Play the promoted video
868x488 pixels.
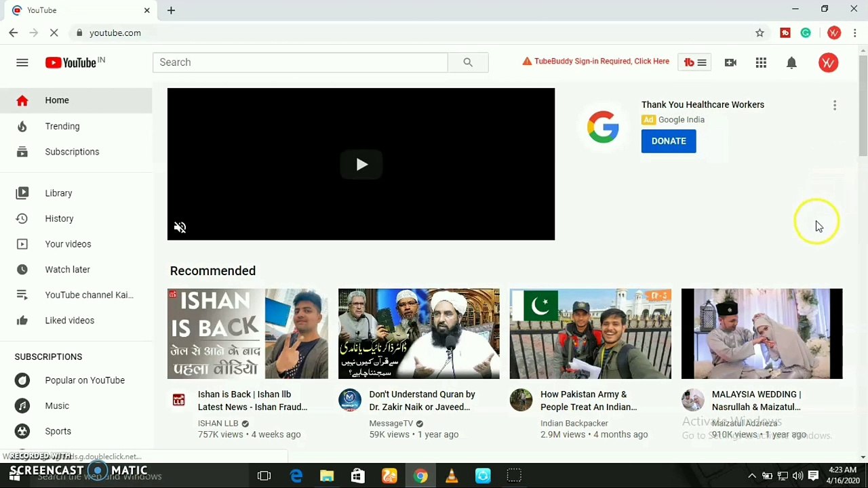pos(361,164)
